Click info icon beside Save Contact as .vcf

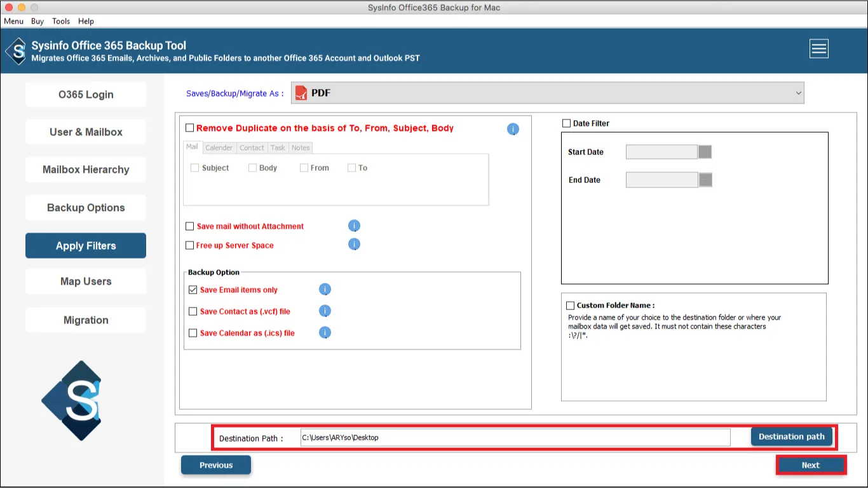click(325, 311)
